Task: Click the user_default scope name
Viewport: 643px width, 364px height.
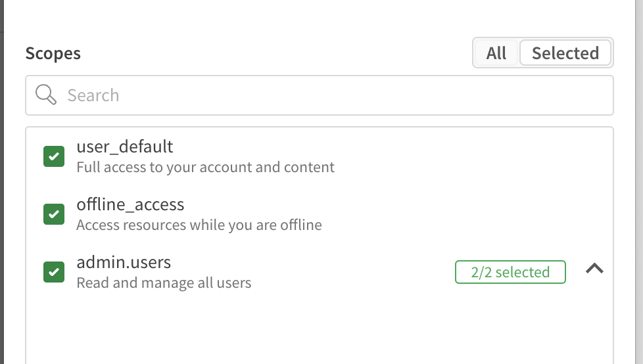Action: (125, 147)
